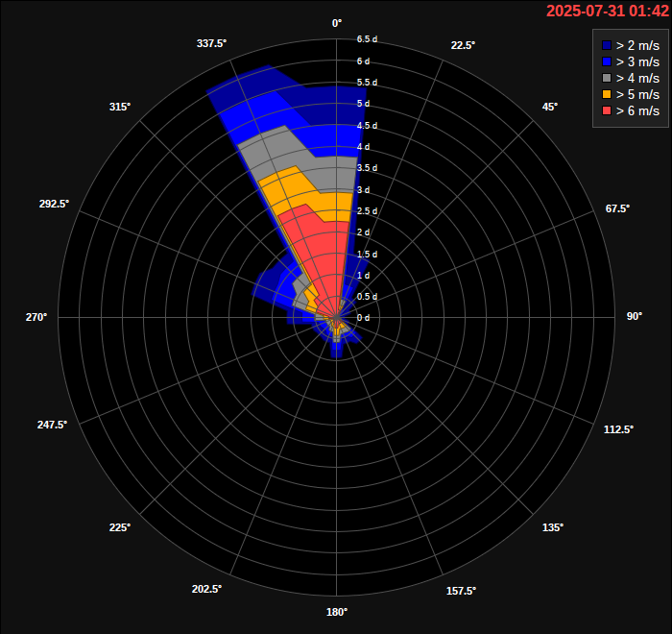
Task: Toggle the '> 2 m/s' legend label
Action: [637, 45]
